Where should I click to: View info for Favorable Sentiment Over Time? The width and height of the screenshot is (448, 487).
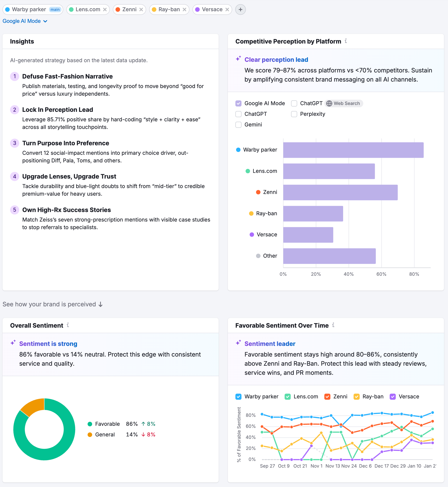(x=334, y=325)
